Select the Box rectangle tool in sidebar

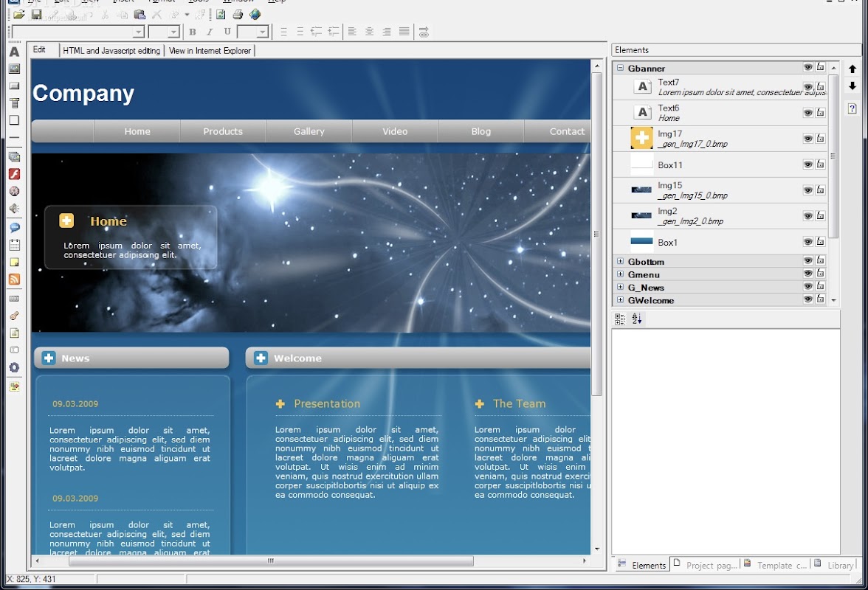coord(15,120)
